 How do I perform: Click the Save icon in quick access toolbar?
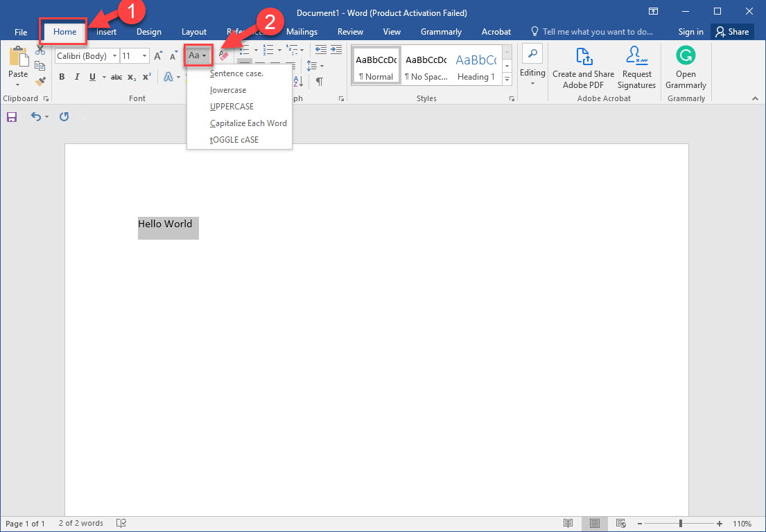(12, 116)
